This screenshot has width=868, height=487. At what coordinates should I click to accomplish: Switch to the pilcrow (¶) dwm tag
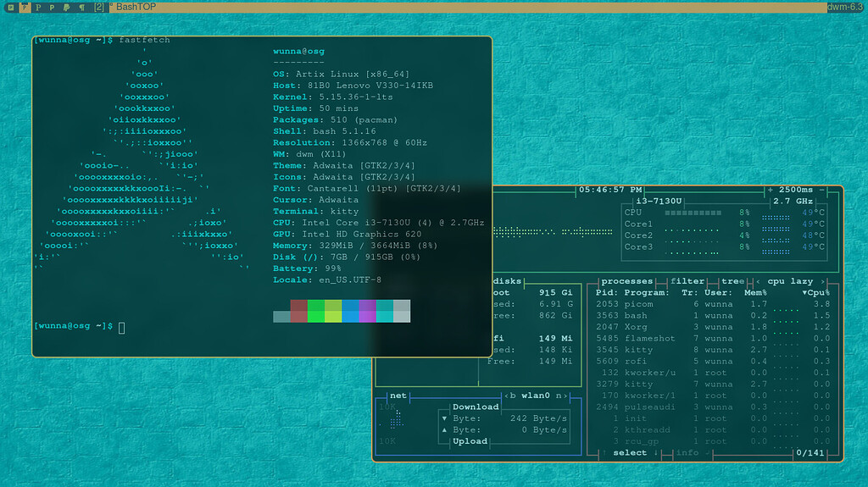[x=81, y=7]
